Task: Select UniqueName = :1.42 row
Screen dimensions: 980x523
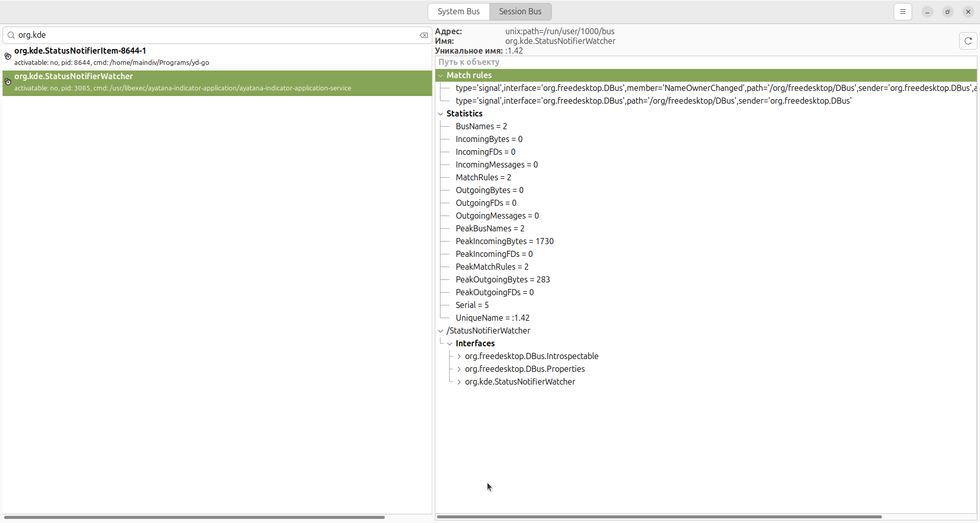Action: coord(706,318)
